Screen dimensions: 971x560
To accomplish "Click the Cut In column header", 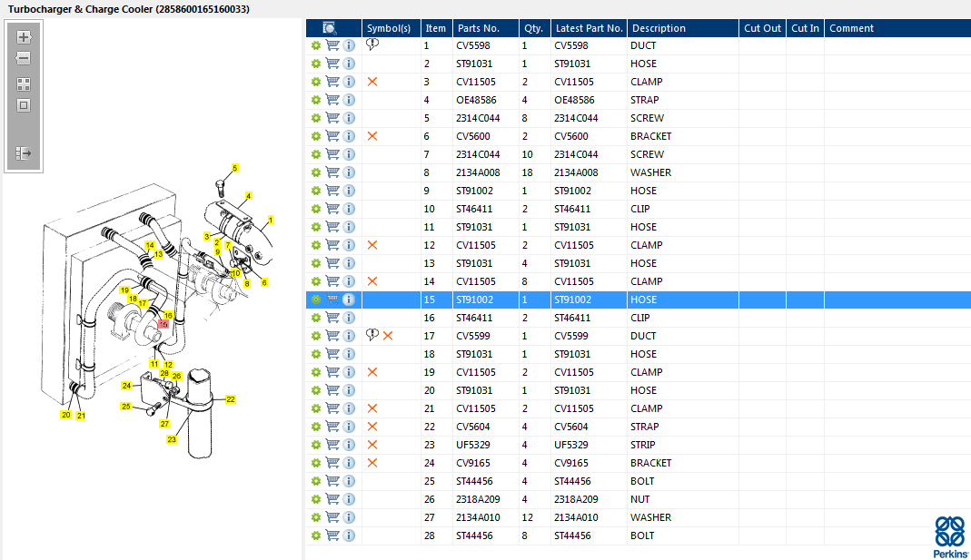I will coord(805,28).
